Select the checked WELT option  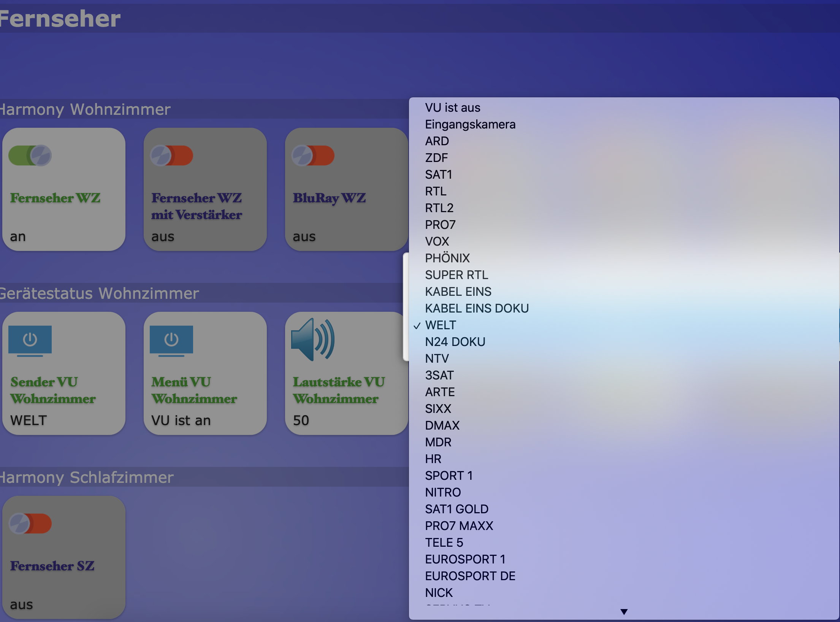coord(624,325)
